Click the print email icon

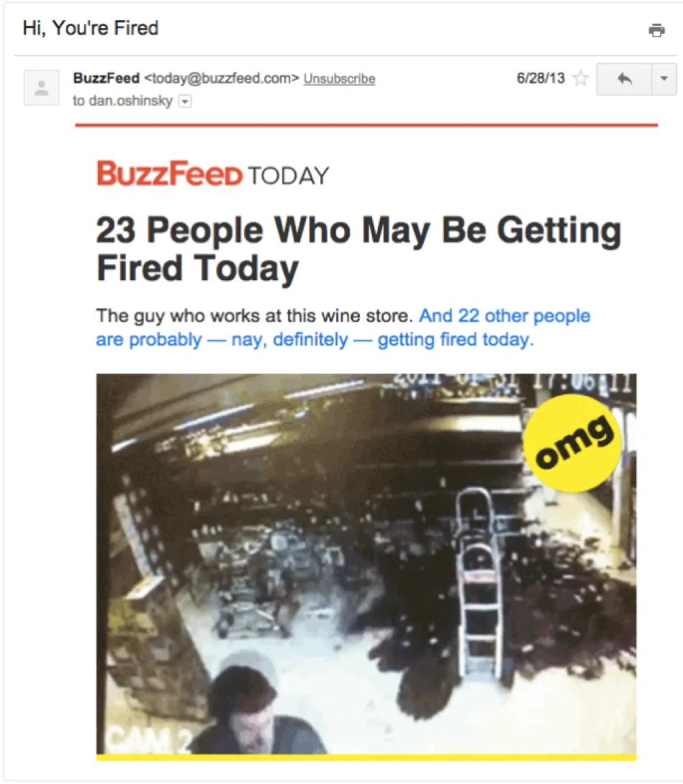point(656,30)
